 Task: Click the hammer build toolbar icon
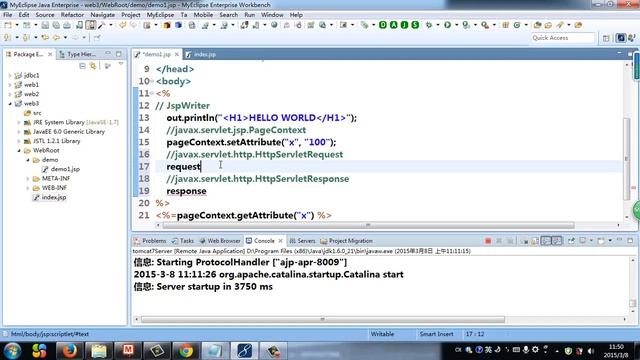click(x=101, y=25)
